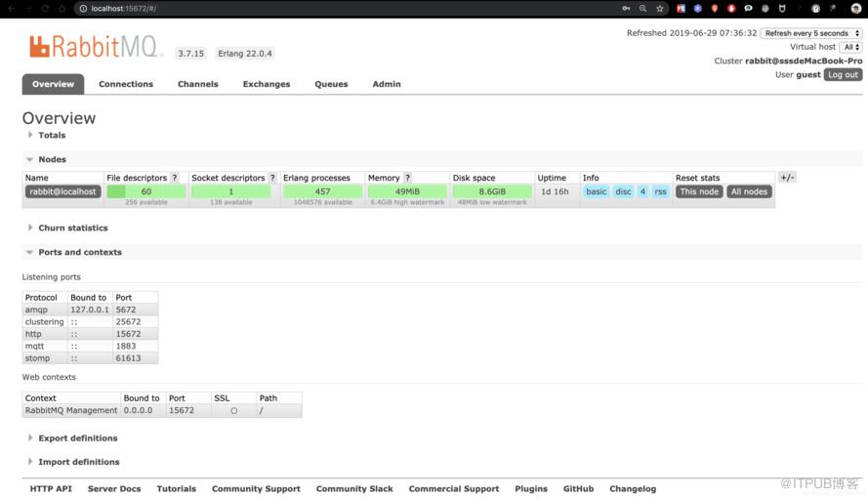Open help for File descriptors

pyautogui.click(x=175, y=178)
